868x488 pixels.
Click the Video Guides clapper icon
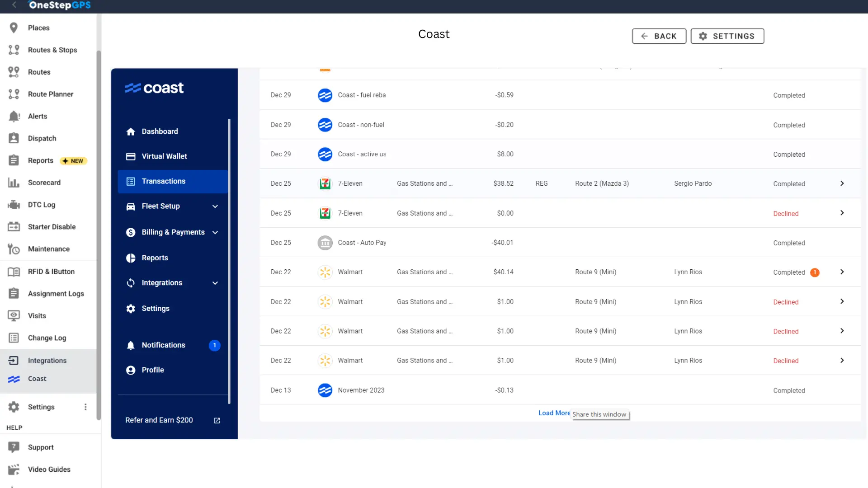point(14,469)
